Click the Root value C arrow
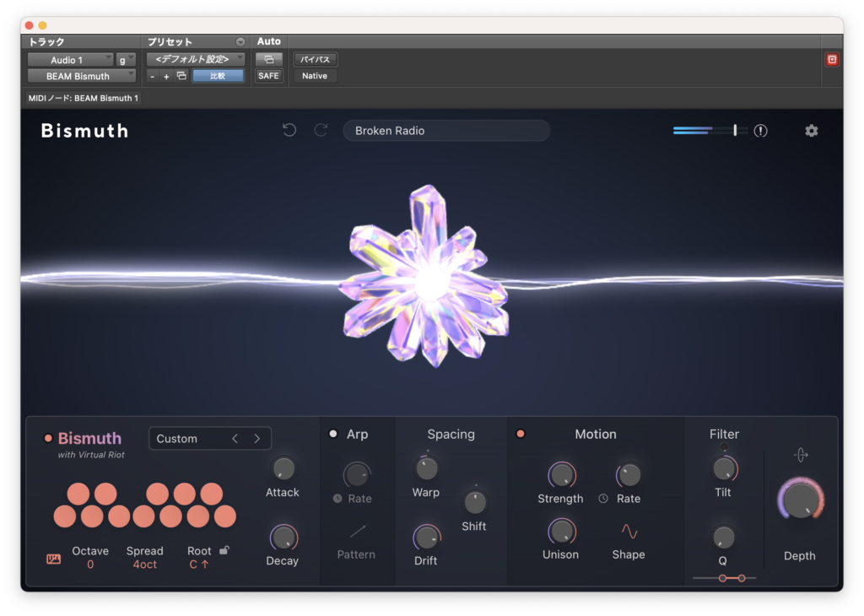 pyautogui.click(x=199, y=565)
